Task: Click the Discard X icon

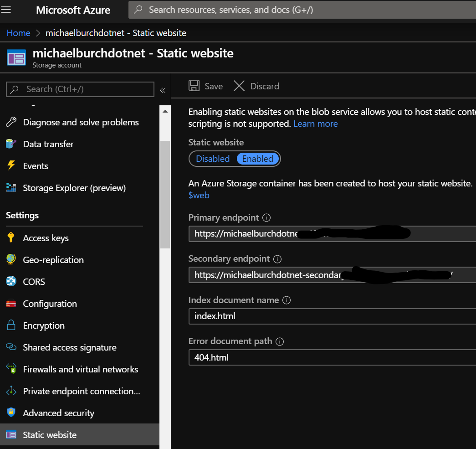Action: pos(239,86)
